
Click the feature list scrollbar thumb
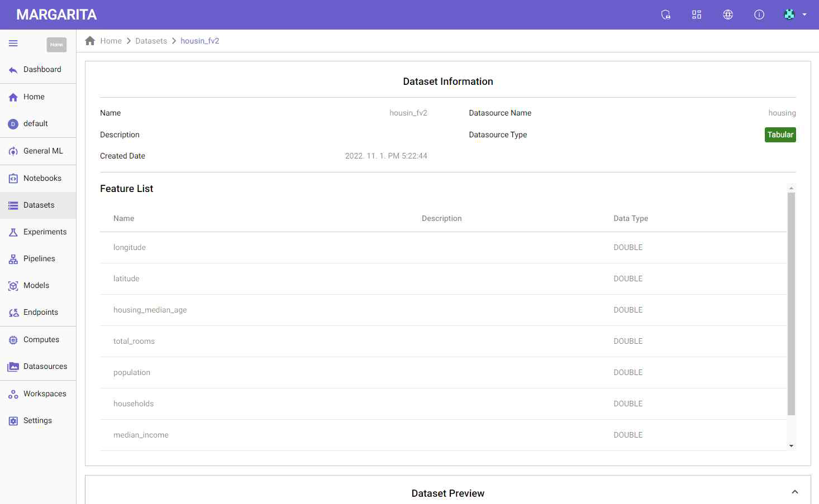pos(791,304)
